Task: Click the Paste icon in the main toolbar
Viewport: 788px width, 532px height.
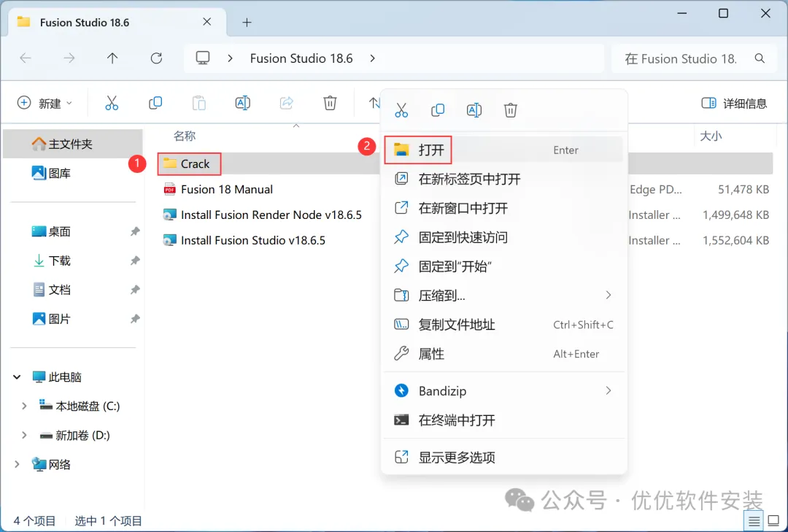Action: 199,103
